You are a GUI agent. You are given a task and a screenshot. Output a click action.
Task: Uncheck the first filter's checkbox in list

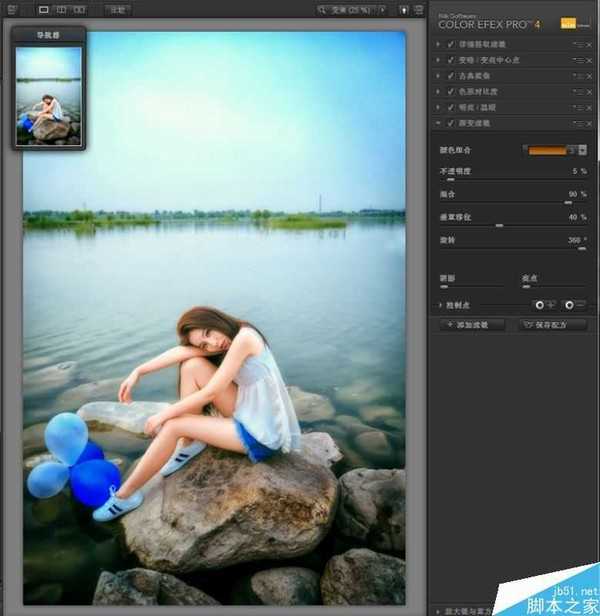pos(450,45)
